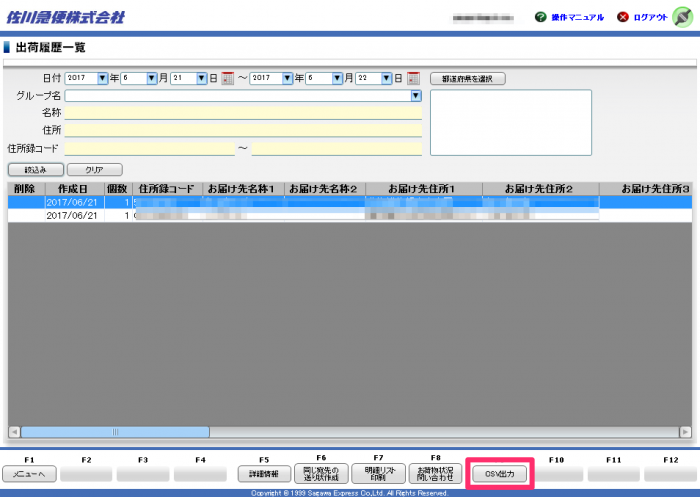Click the 都道府県を選択 button

pyautogui.click(x=467, y=79)
